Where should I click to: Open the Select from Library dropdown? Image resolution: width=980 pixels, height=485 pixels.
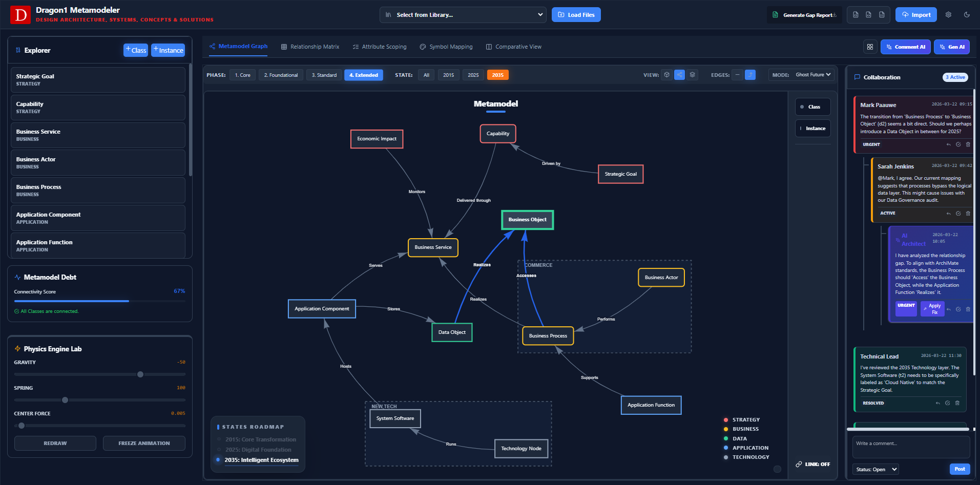point(462,15)
